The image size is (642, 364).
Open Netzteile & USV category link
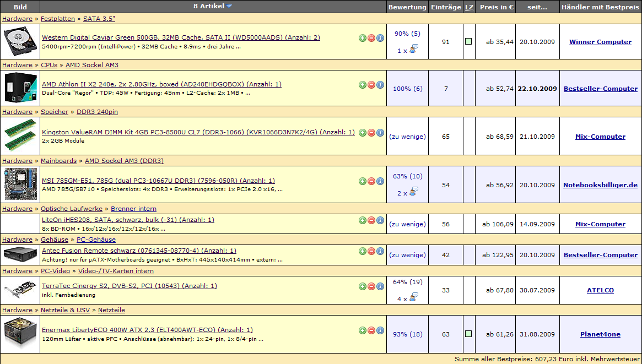point(65,310)
